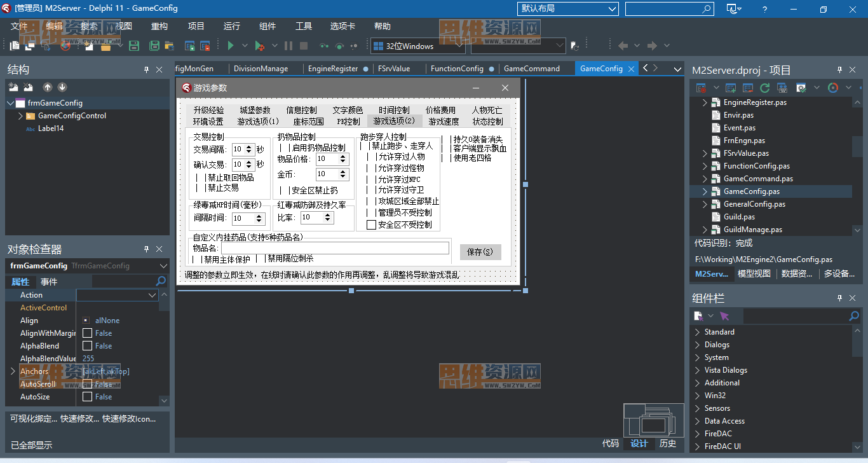Expand the FireDAC palette category
868x463 pixels.
[697, 434]
